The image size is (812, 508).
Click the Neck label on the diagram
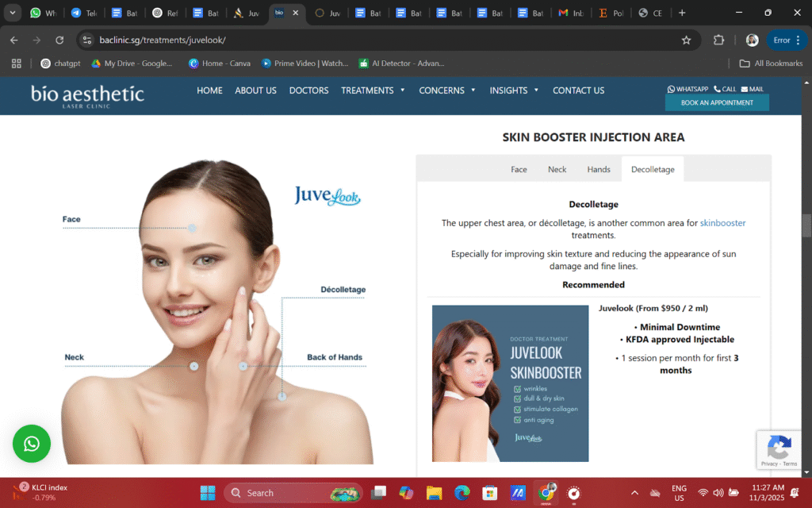[74, 357]
